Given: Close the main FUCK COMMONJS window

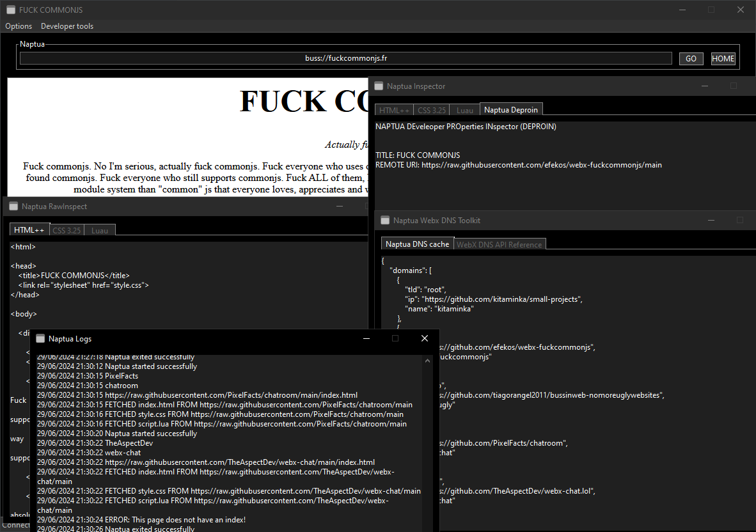Looking at the screenshot, I should 741,10.
